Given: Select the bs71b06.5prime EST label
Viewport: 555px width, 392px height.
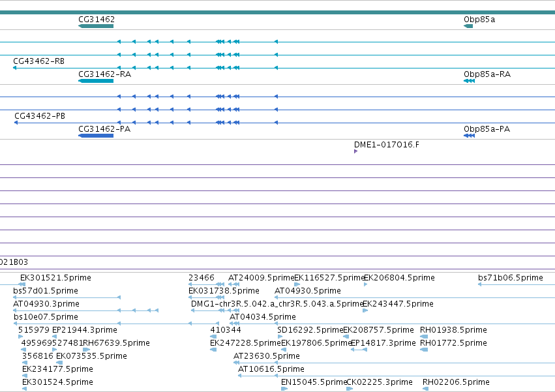Looking at the screenshot, I should [511, 278].
